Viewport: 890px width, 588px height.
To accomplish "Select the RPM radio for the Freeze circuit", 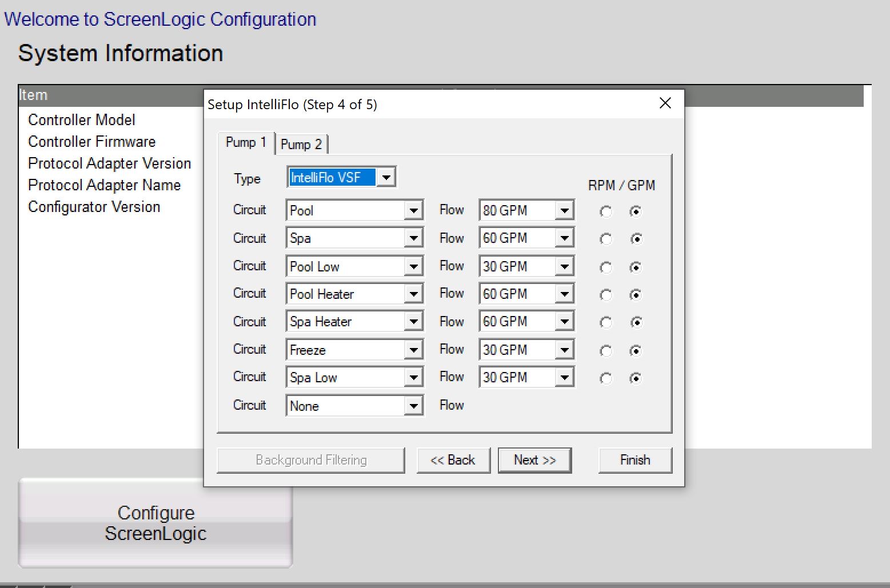I will [x=606, y=350].
